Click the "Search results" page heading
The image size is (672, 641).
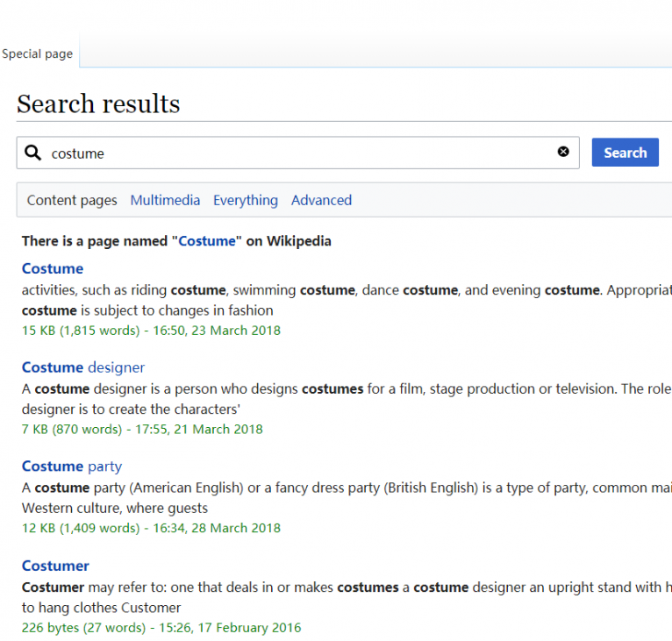[98, 104]
